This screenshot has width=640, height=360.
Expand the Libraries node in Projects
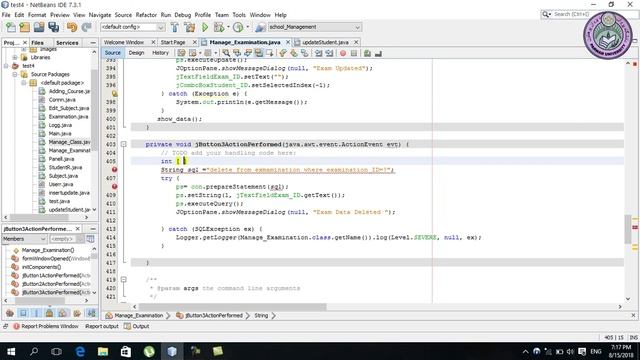(x=15, y=58)
